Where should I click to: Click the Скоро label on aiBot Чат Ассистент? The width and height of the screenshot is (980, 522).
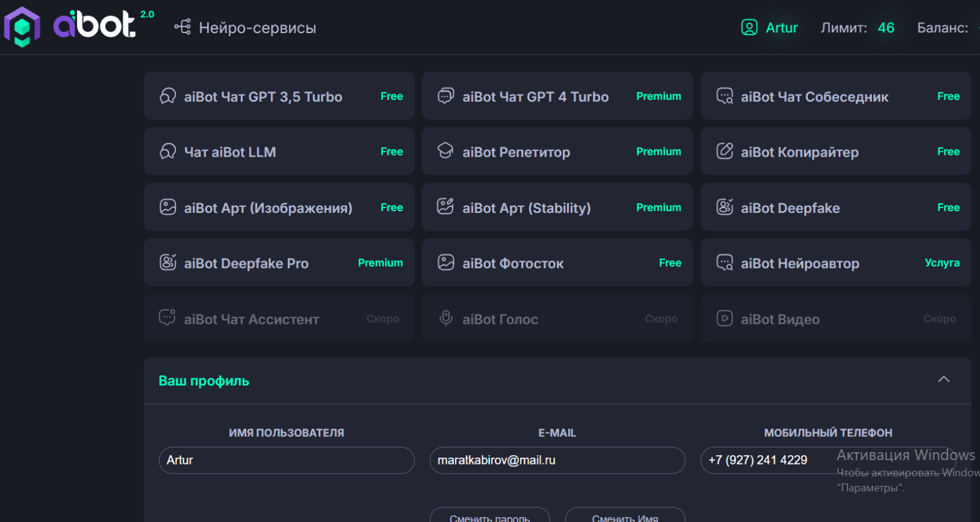383,319
